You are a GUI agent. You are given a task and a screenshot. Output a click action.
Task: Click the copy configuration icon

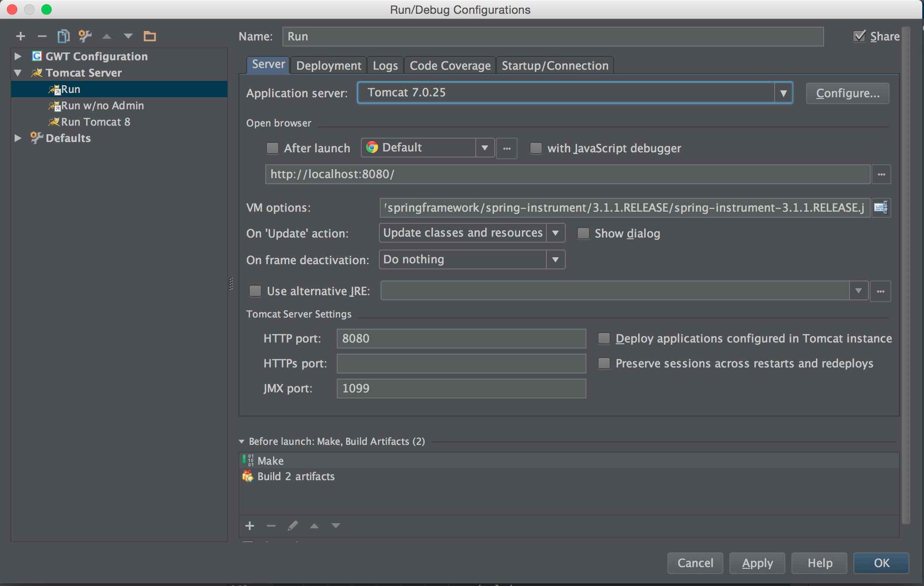coord(63,37)
